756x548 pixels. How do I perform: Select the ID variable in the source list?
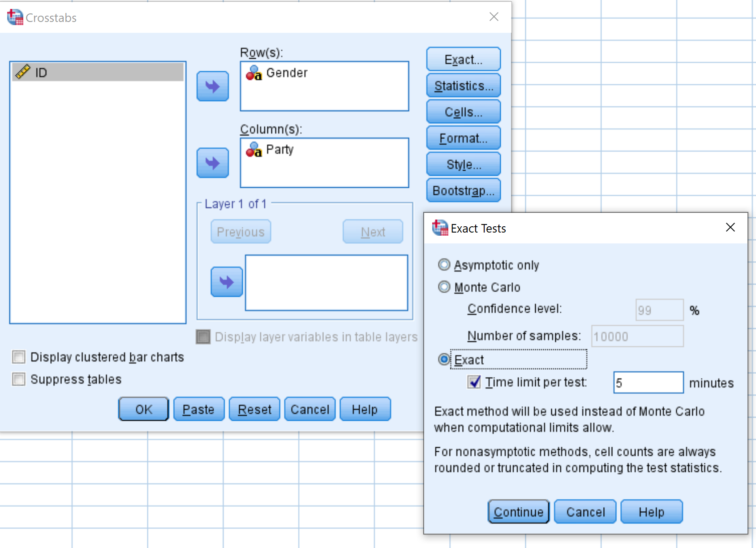point(98,72)
